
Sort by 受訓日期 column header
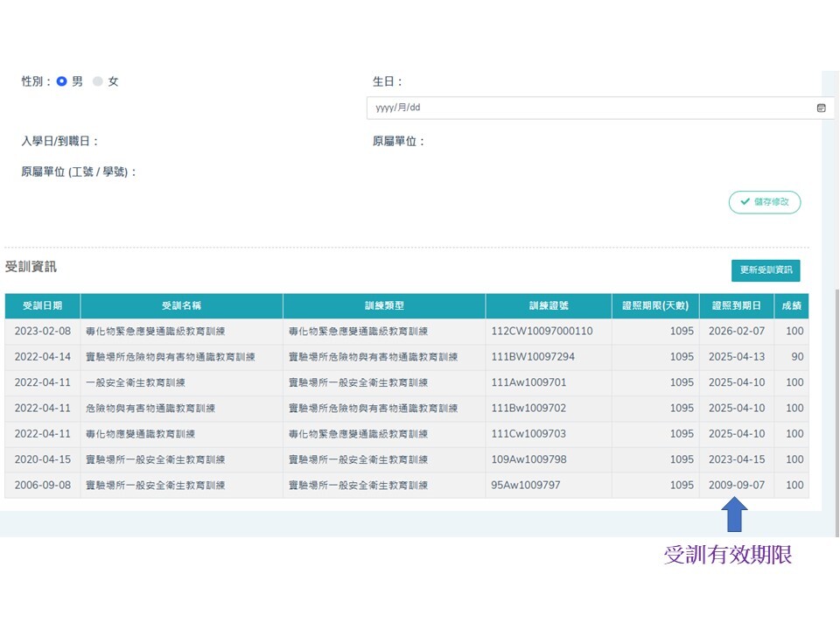coord(42,306)
